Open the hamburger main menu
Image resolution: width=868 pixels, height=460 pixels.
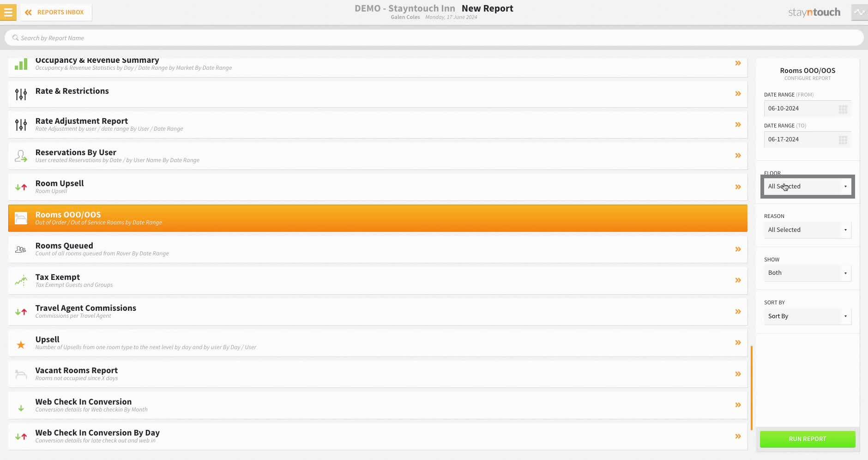pos(8,12)
